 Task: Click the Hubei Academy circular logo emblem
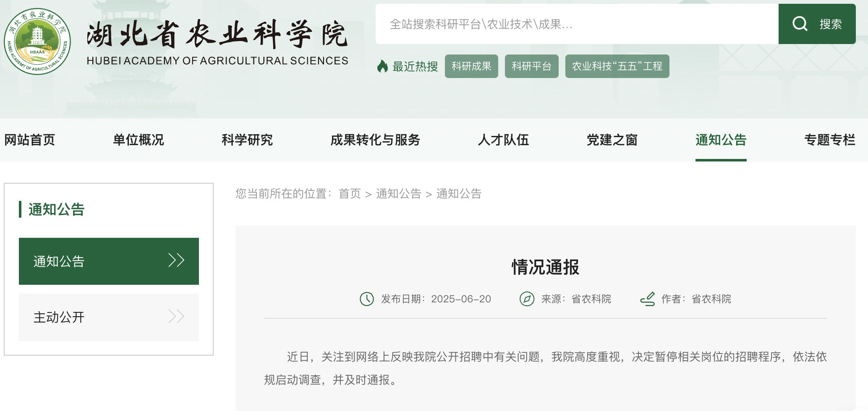tap(37, 41)
